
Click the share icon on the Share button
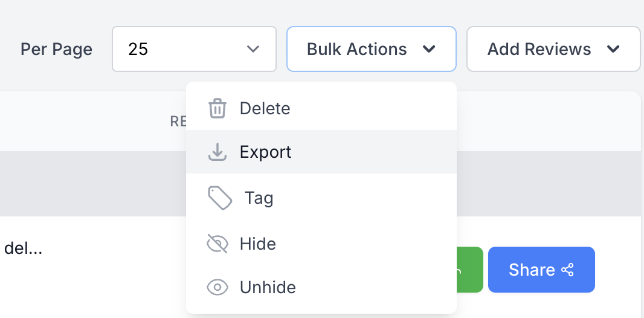(567, 270)
